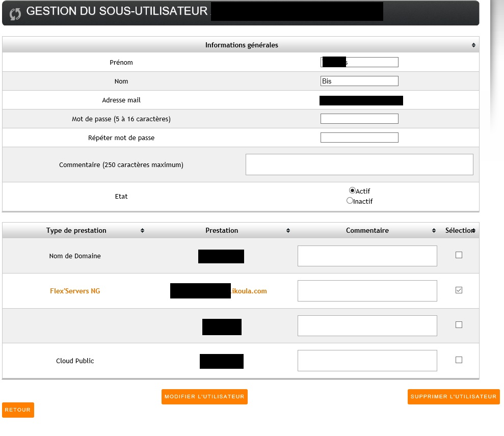The height and width of the screenshot is (436, 504).
Task: Click the refresh icon beside the page title
Action: pyautogui.click(x=16, y=13)
